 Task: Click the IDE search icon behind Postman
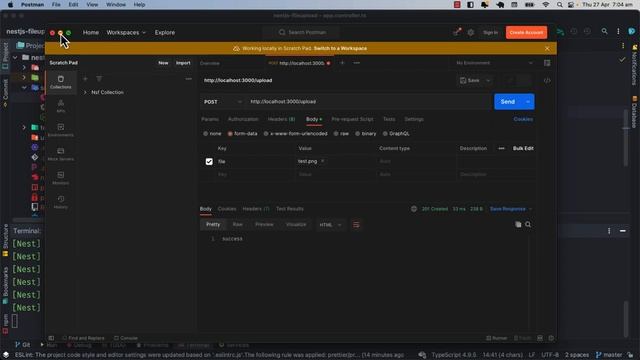coord(604,31)
